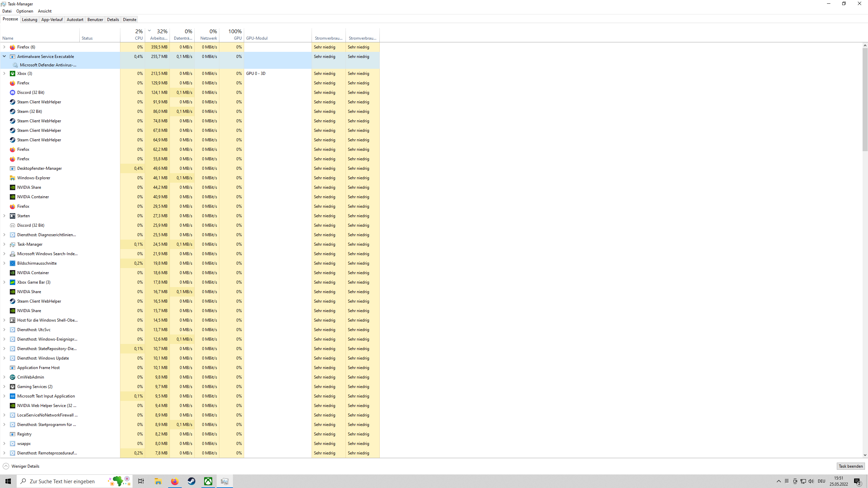Click the Microsoft Windows Search-Indexer icon
Screen dimensions: 868x488
click(x=13, y=254)
